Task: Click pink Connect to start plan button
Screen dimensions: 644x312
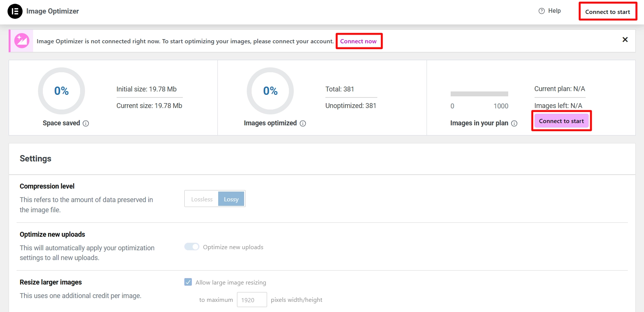Action: [562, 121]
